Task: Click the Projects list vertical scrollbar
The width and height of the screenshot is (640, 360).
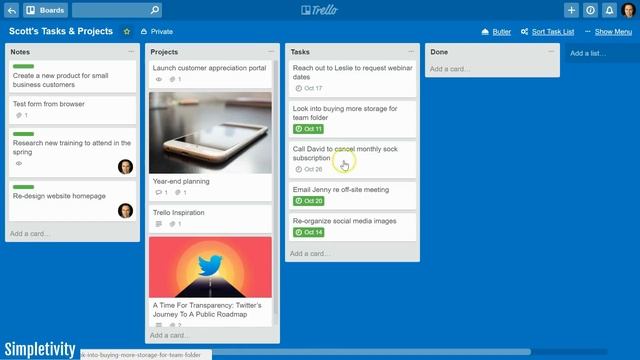Action: [276, 188]
